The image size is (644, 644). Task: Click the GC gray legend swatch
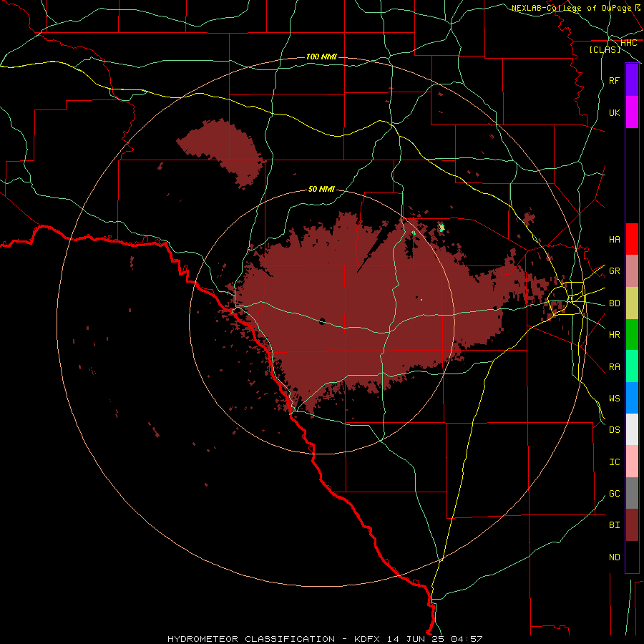[x=632, y=493]
